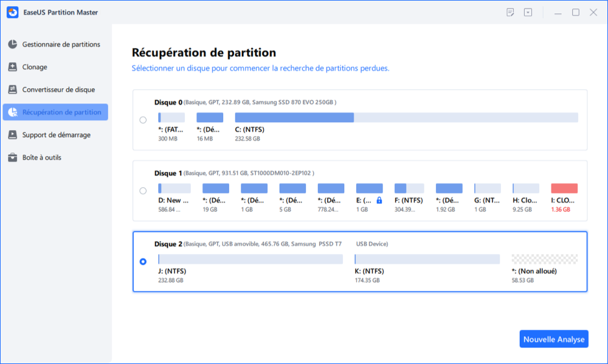Image resolution: width=608 pixels, height=364 pixels.
Task: Open the Clonage section
Action: point(55,67)
